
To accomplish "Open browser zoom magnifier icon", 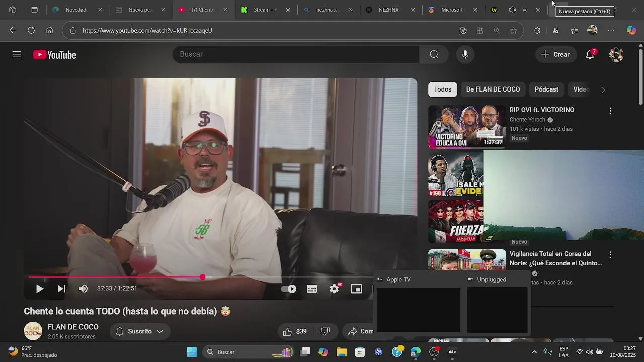I will tap(497, 31).
